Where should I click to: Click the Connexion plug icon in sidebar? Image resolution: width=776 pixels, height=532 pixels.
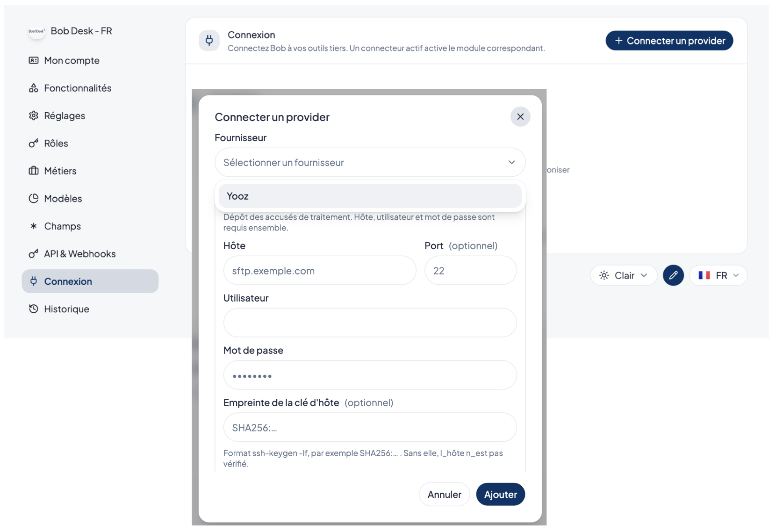click(x=34, y=281)
